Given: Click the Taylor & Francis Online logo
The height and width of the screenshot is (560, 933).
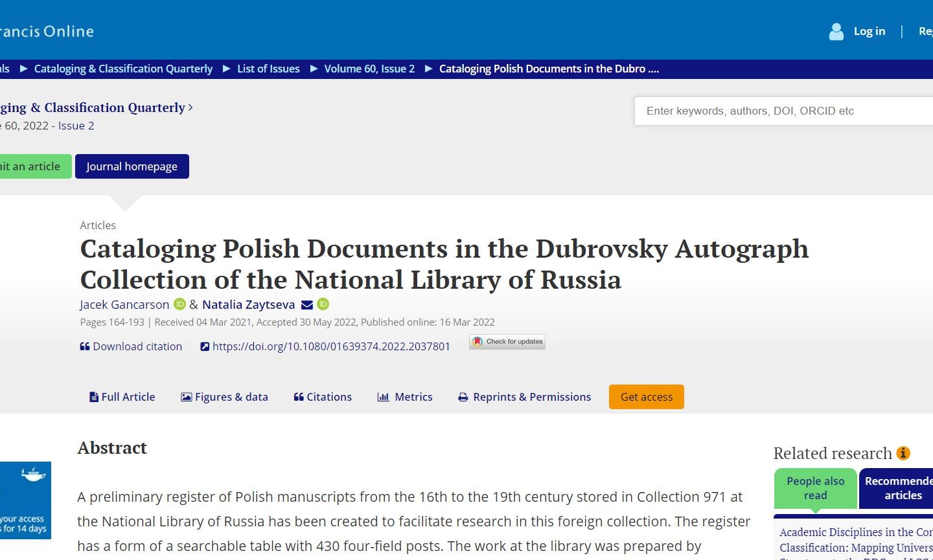Looking at the screenshot, I should [47, 31].
